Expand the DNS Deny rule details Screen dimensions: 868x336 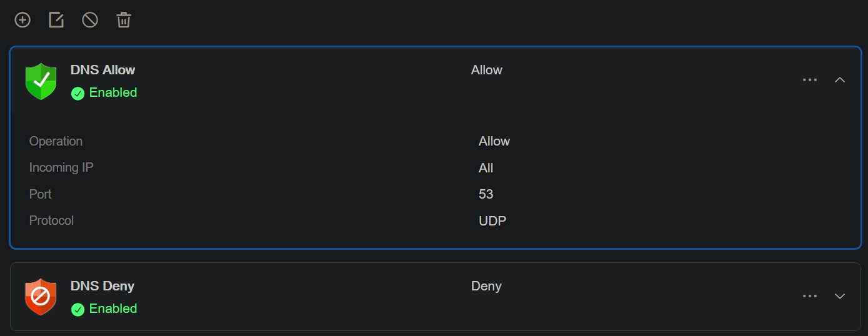pos(840,296)
